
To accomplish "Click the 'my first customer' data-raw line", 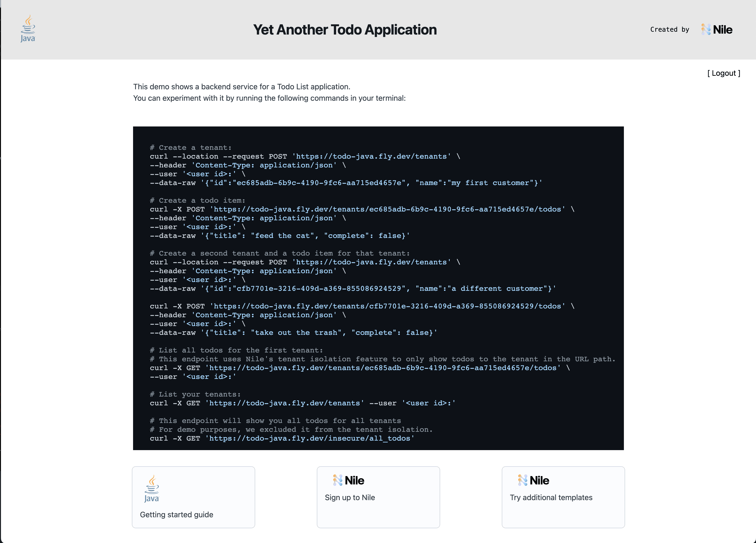I will (x=346, y=183).
